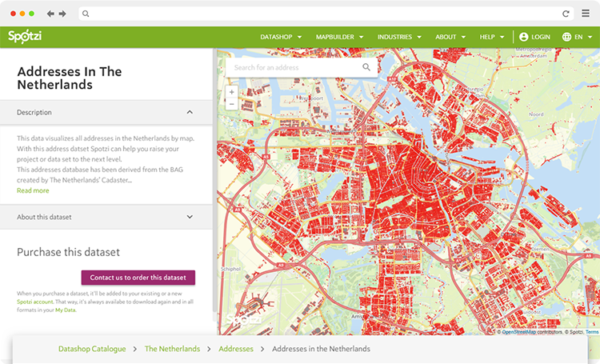Click the magnifier icon in address bar
The height and width of the screenshot is (364, 600).
[86, 14]
